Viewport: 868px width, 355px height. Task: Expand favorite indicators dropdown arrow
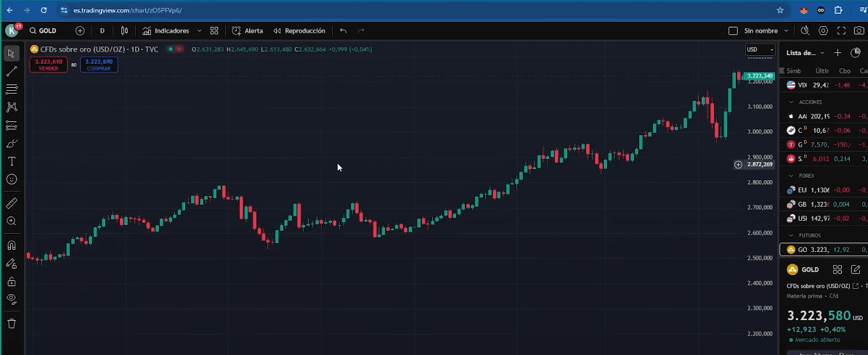pos(199,31)
